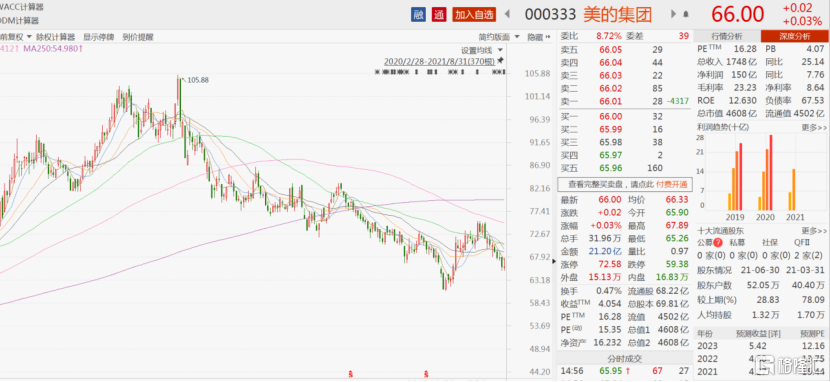Select the 私募 shareholder tab
830x382 pixels.
pyautogui.click(x=738, y=243)
